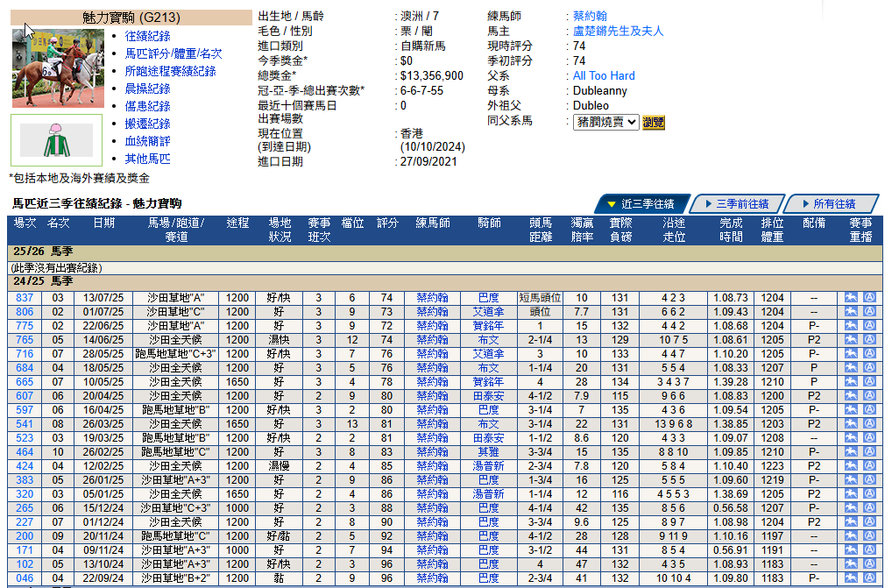This screenshot has height=588, width=892.
Task: Play horse replay icon for race 775
Action: pyautogui.click(x=851, y=325)
